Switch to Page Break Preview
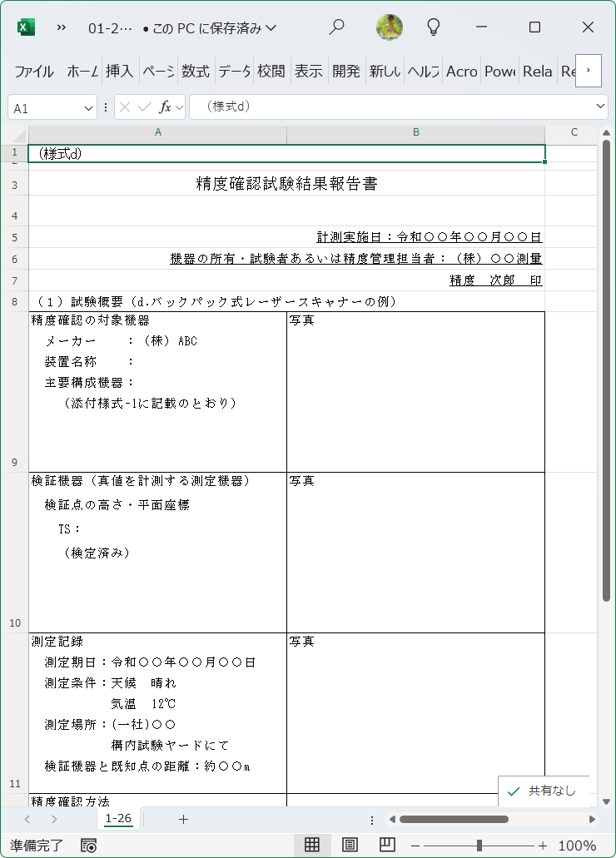616x858 pixels. click(387, 845)
